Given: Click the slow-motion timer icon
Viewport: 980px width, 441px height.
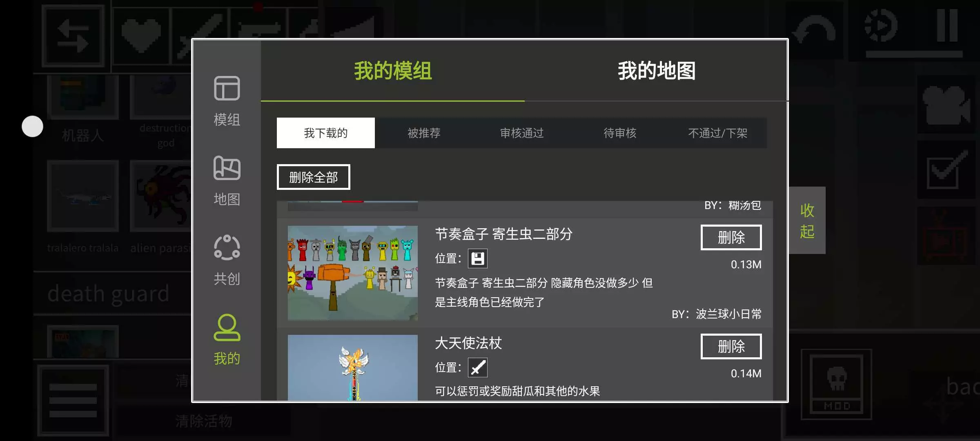Looking at the screenshot, I should pos(881,26).
